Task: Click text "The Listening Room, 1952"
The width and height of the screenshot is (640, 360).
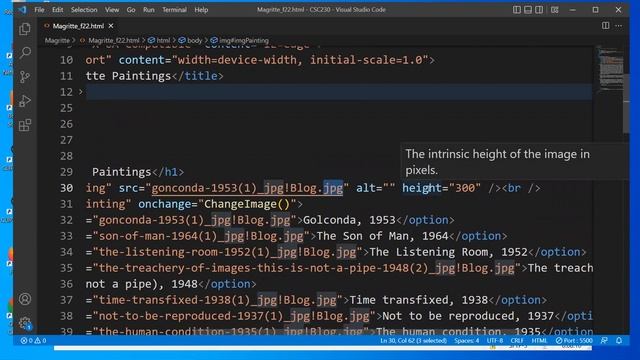Action: click(x=449, y=252)
